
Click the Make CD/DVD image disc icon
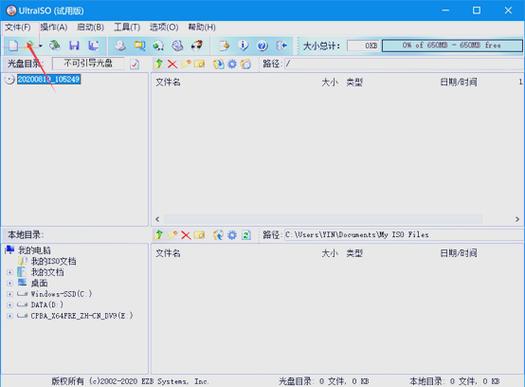[x=121, y=45]
